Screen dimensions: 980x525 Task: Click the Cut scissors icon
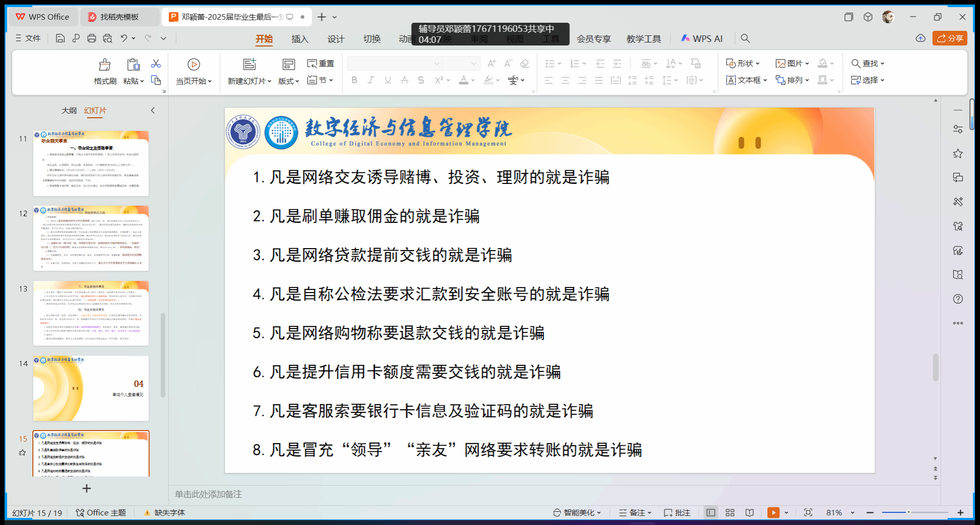(x=156, y=64)
